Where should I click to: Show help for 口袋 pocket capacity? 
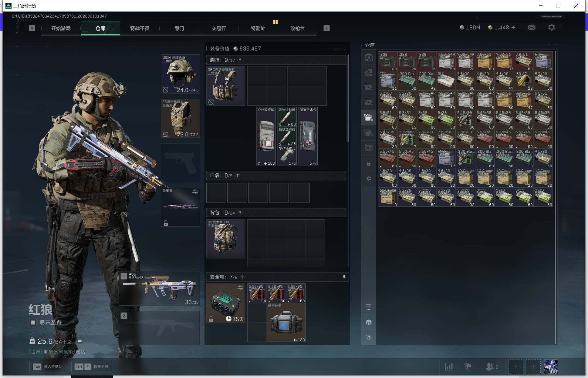click(x=238, y=176)
